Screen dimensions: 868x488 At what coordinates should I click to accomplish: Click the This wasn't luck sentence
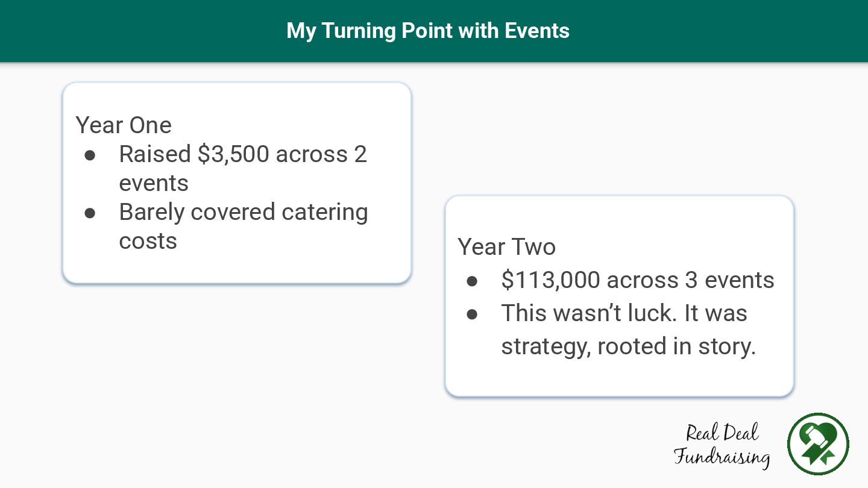pos(624,313)
